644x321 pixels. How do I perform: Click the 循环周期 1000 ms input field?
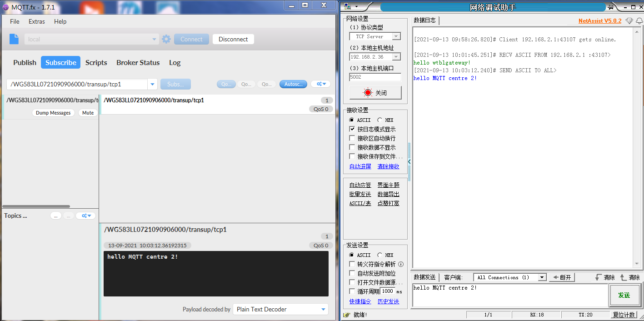click(x=388, y=291)
